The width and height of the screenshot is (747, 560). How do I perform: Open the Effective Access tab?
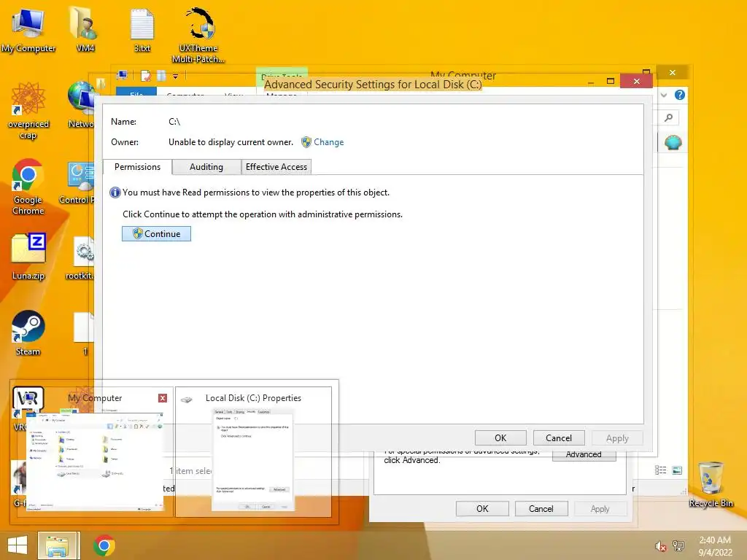tap(276, 167)
